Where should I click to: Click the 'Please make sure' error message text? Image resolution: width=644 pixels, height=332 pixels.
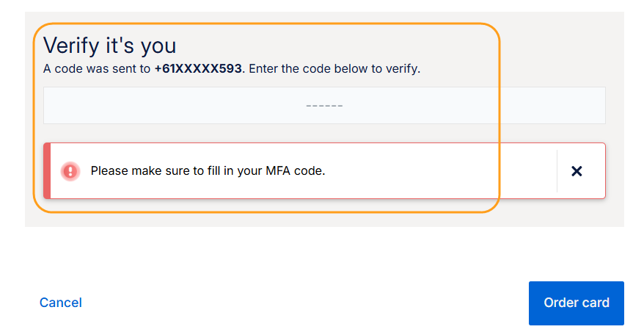tap(208, 171)
